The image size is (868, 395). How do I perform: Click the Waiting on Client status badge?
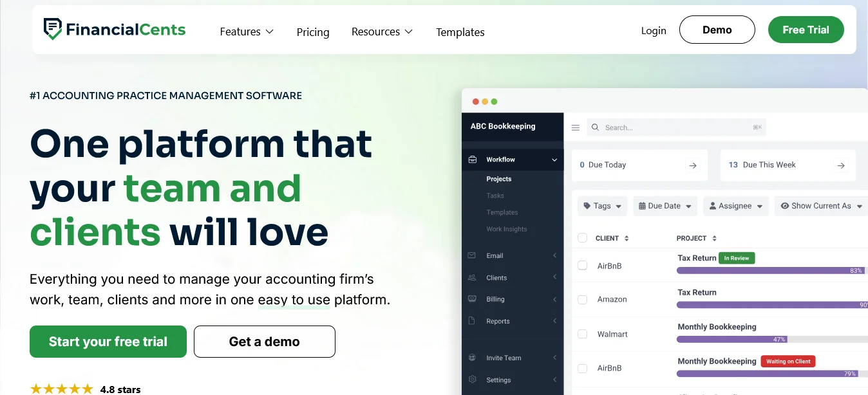pyautogui.click(x=788, y=362)
